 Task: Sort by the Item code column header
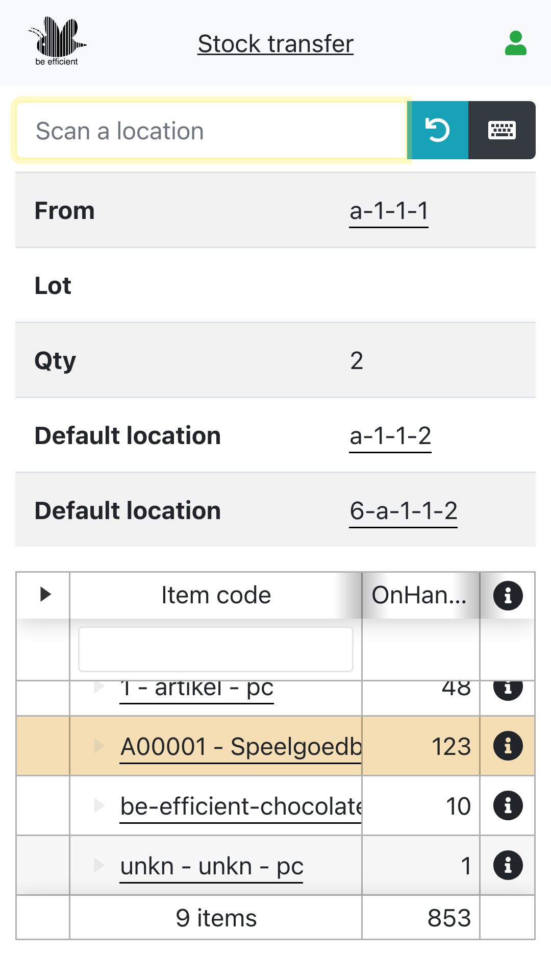click(x=216, y=595)
